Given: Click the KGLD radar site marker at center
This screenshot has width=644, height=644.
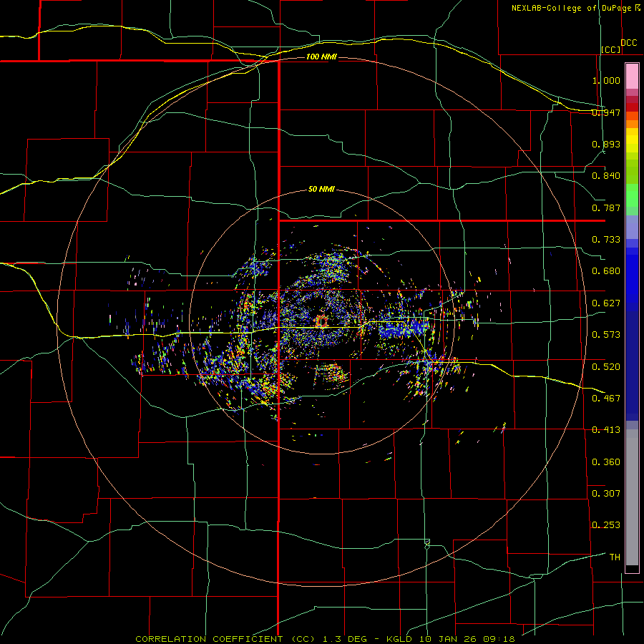Looking at the screenshot, I should pos(321,321).
